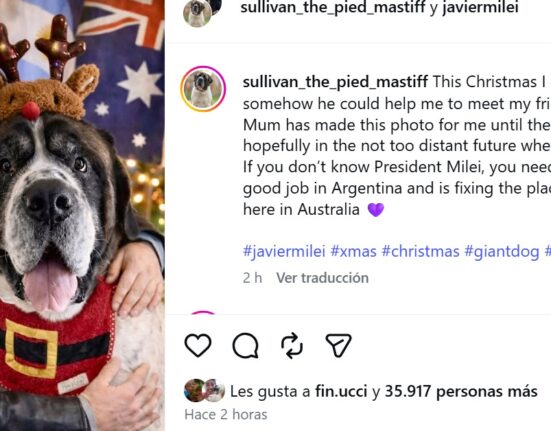
Task: Open comments with speech bubble icon
Action: pyautogui.click(x=246, y=345)
